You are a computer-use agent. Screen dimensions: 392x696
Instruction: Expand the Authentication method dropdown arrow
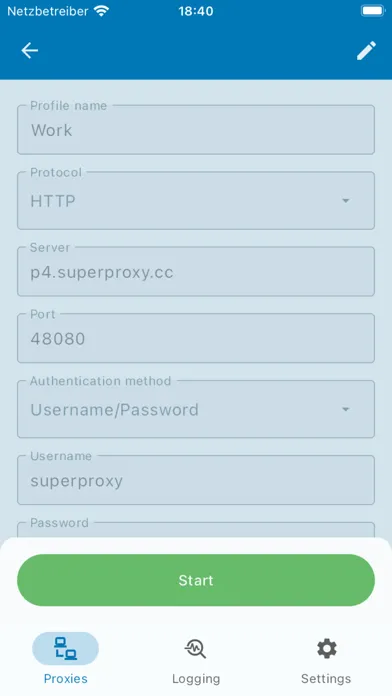point(345,409)
